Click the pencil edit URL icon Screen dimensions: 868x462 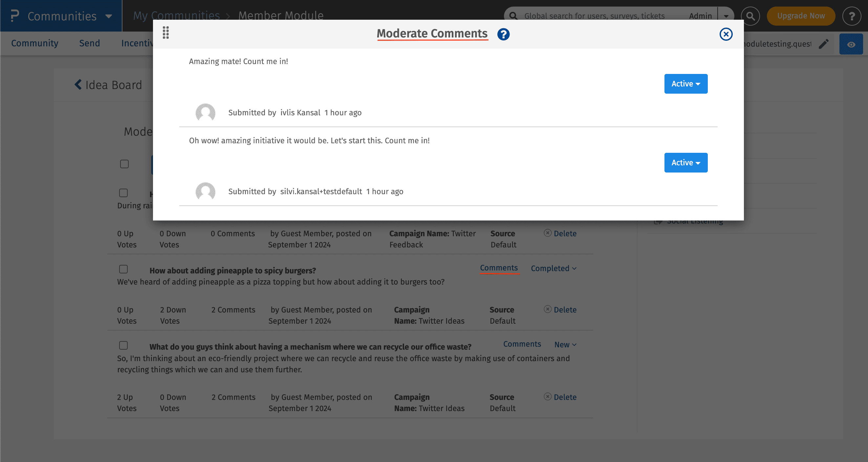click(x=824, y=44)
